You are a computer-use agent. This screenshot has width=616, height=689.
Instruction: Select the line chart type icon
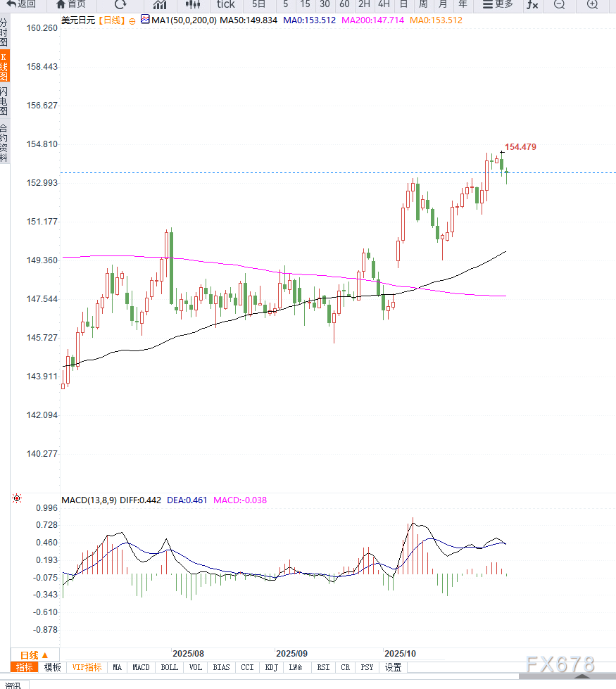160,4
